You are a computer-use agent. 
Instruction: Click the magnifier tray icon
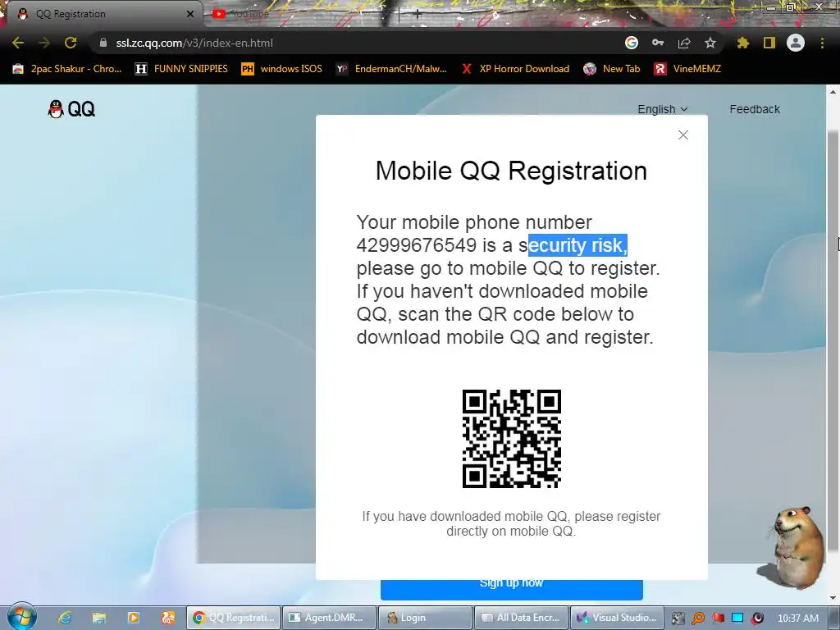tap(698, 619)
